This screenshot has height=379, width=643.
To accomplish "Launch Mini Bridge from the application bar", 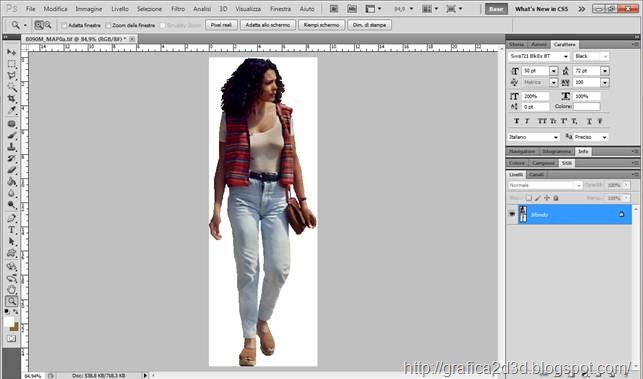I will point(352,9).
